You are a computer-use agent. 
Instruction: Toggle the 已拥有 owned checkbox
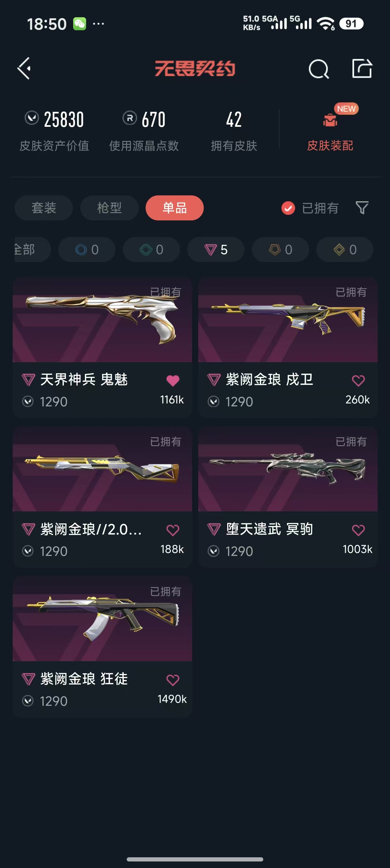coord(288,208)
